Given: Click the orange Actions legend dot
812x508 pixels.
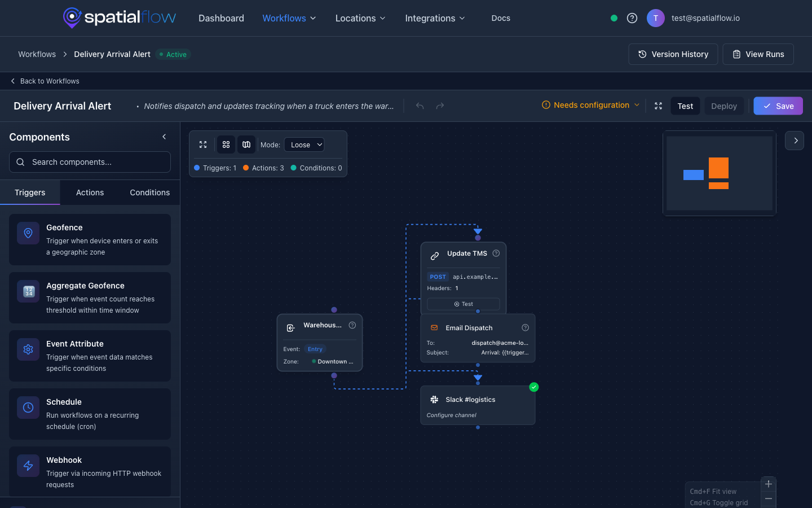Looking at the screenshot, I should point(245,168).
